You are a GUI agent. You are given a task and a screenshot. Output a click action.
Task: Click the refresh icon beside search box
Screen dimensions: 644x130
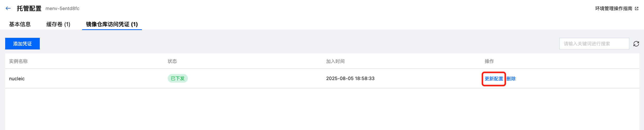point(636,44)
